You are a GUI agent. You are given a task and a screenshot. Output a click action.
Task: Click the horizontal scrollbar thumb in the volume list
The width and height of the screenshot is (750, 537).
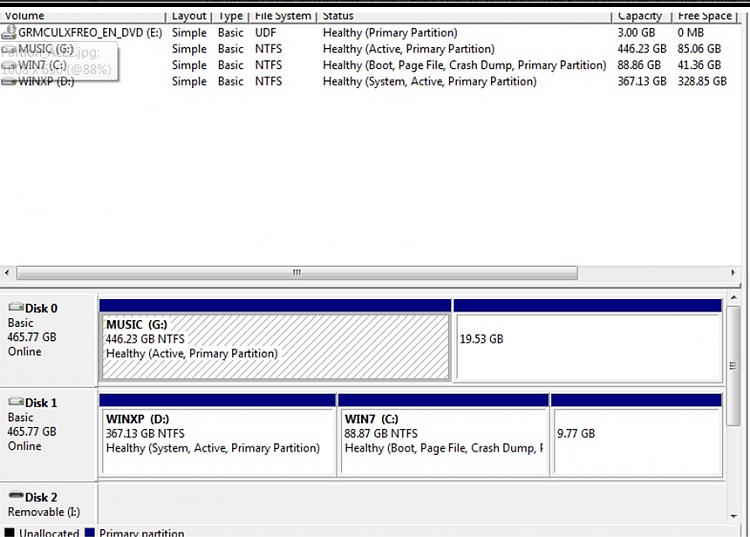click(x=297, y=273)
